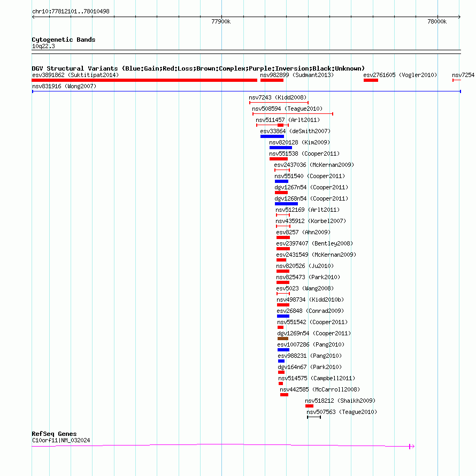This screenshot has width=476, height=476.
Task: Click the 78000k ruler tick label
Action: pyautogui.click(x=437, y=21)
